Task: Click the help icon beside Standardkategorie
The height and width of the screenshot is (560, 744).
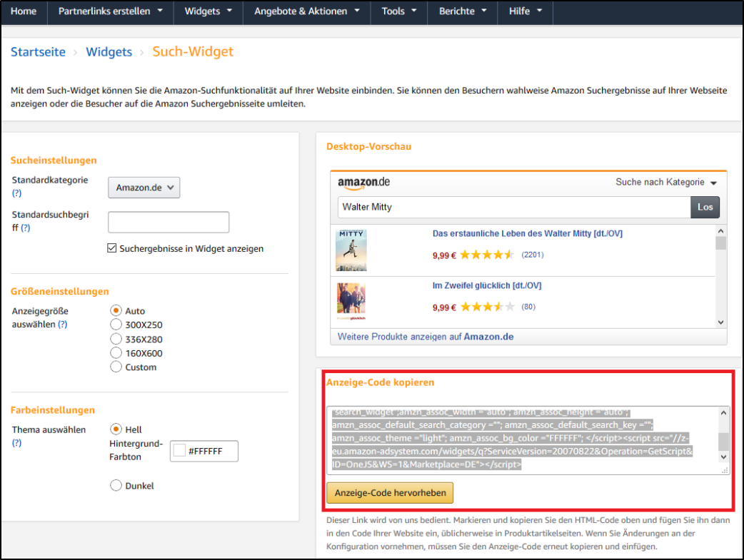Action: pyautogui.click(x=16, y=193)
